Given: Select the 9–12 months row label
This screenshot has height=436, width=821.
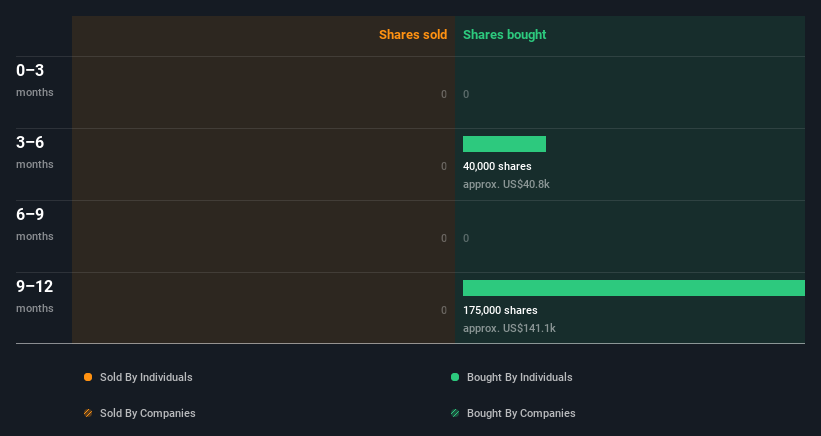Looking at the screenshot, I should point(35,296).
